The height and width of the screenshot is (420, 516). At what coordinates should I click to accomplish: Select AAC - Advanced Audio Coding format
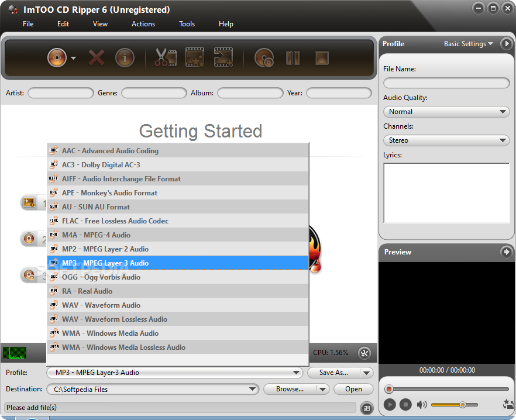[x=178, y=151]
